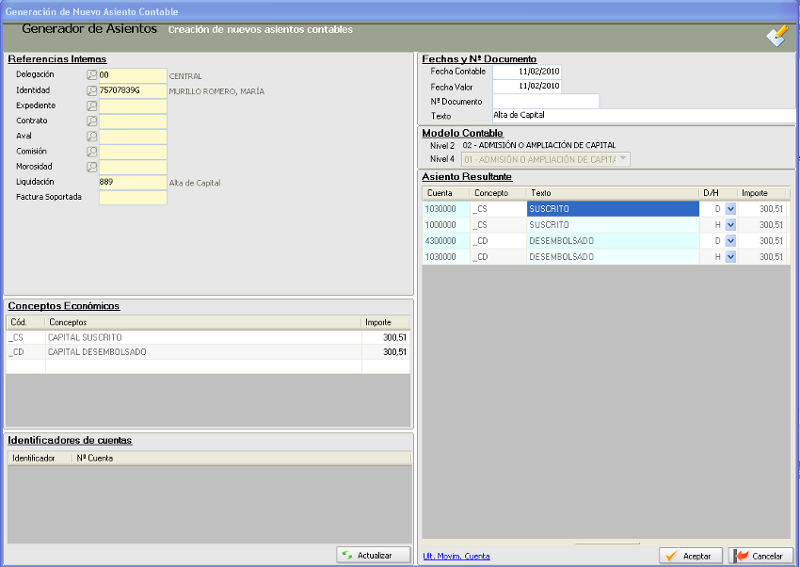Image resolution: width=800 pixels, height=567 pixels.
Task: Select account cell 4300000
Action: tap(446, 241)
